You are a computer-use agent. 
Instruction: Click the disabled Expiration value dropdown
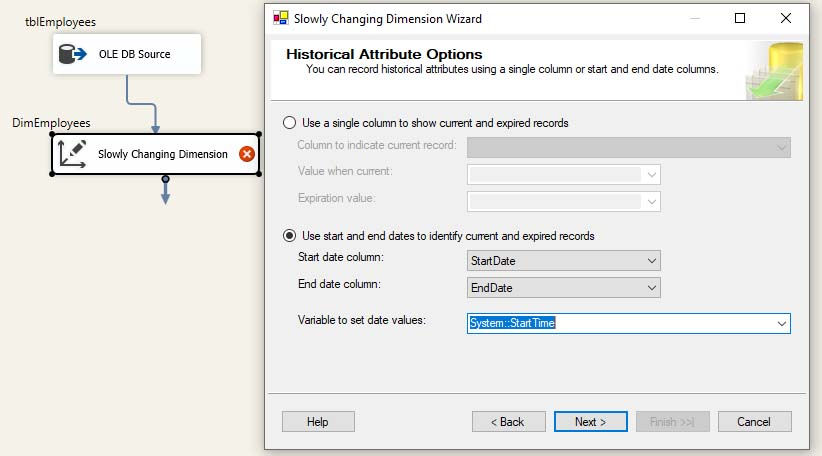point(564,202)
